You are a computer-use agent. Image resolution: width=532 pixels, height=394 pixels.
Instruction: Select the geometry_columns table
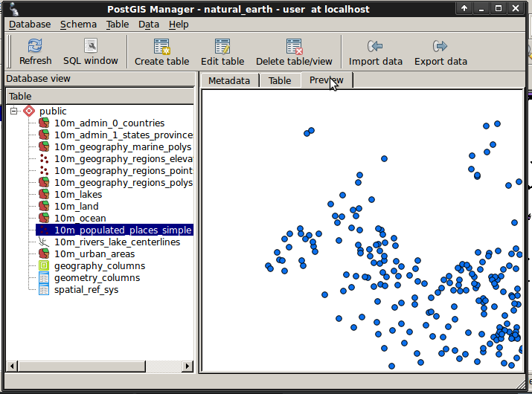pos(97,277)
